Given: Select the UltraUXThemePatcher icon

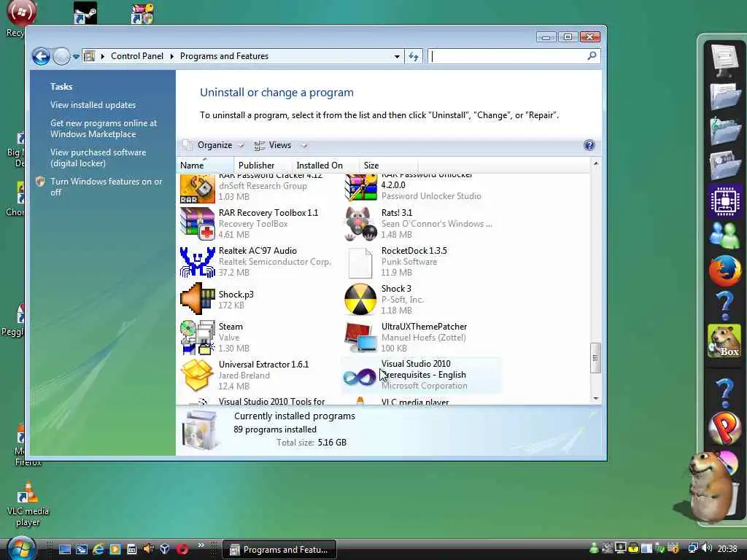Looking at the screenshot, I should [360, 337].
